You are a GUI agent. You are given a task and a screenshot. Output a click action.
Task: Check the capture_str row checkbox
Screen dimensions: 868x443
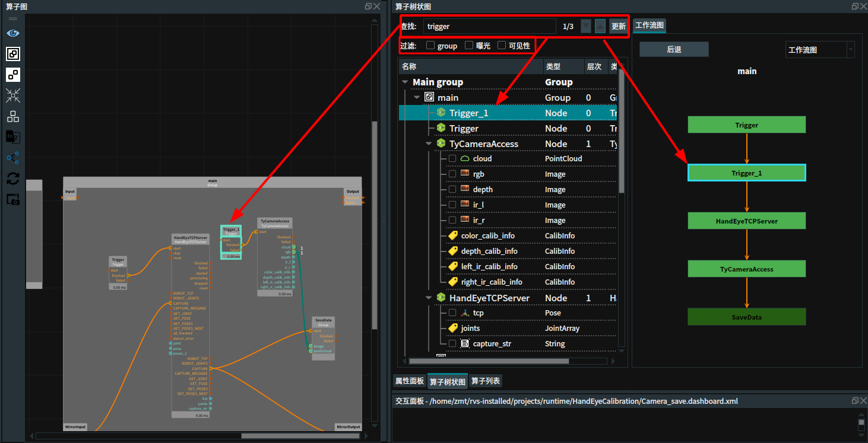[452, 344]
